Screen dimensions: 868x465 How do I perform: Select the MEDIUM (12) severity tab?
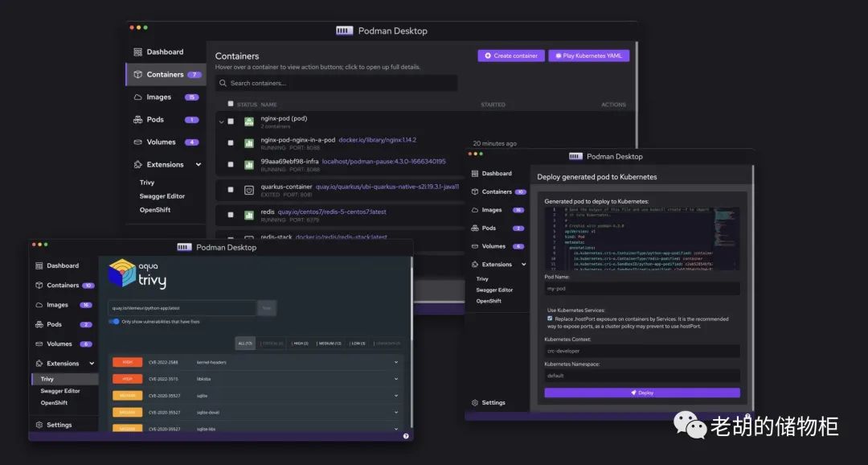[x=330, y=344]
